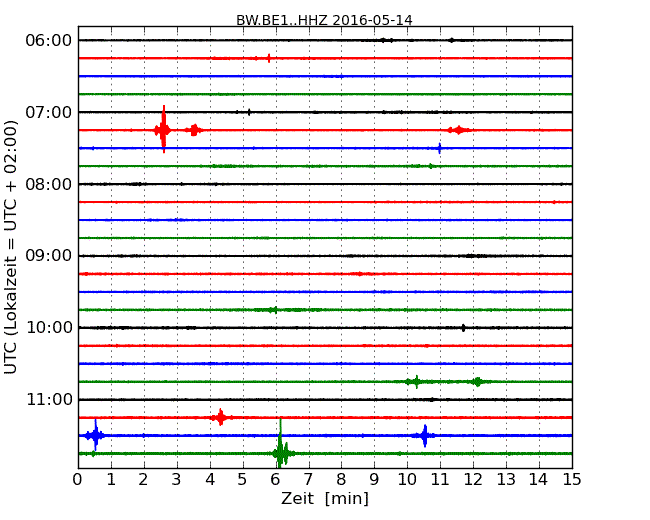Viewport: 650px width, 520px height.
Task: Click the x-axis tick label 14
Action: pyautogui.click(x=538, y=479)
